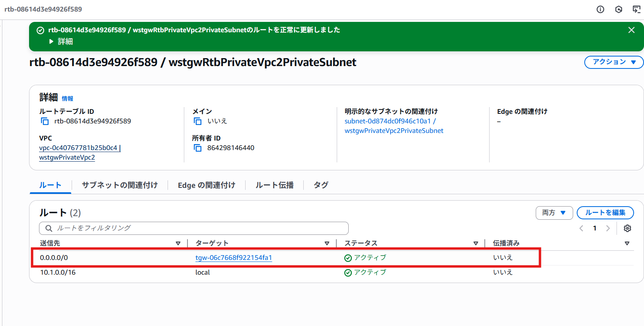
Task: Click the 情報 link beside 詳細 heading
Action: click(67, 98)
